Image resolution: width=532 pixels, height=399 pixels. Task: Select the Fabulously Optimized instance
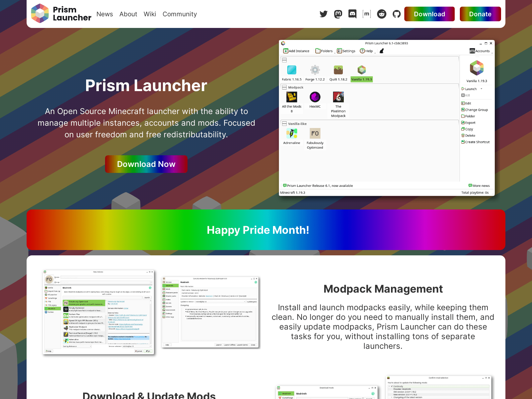click(315, 139)
